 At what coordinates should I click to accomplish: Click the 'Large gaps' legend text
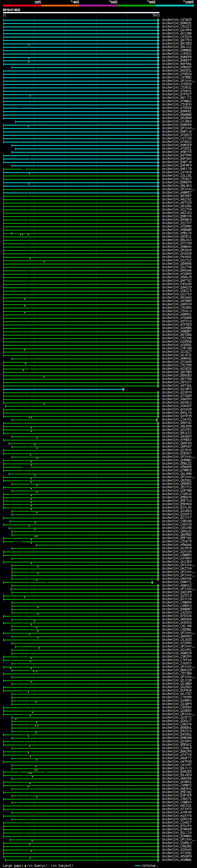click(13, 866)
